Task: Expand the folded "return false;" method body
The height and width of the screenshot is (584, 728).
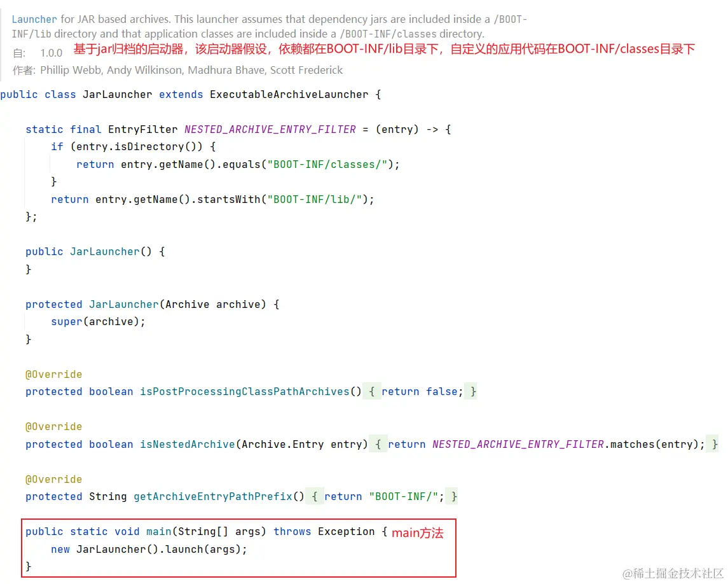Action: point(422,392)
